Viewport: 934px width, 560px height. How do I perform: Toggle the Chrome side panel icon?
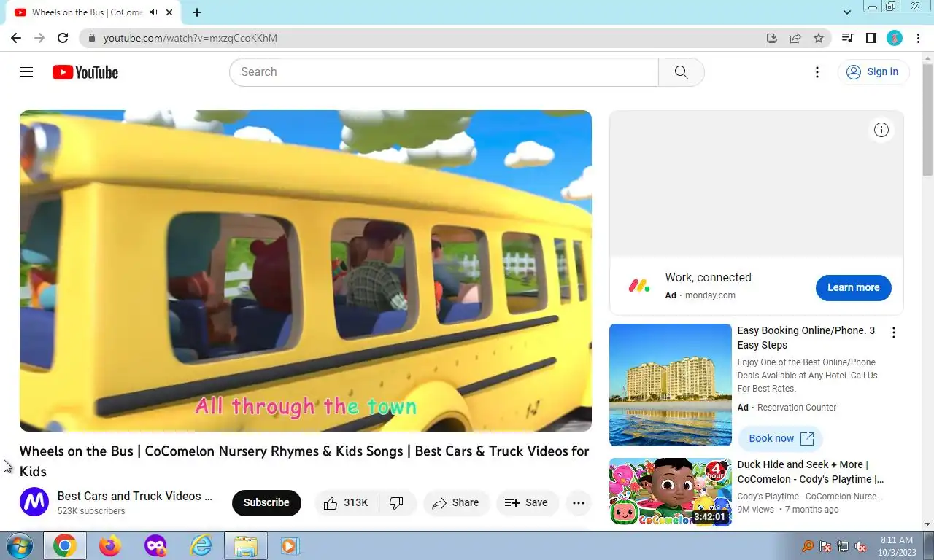(871, 38)
